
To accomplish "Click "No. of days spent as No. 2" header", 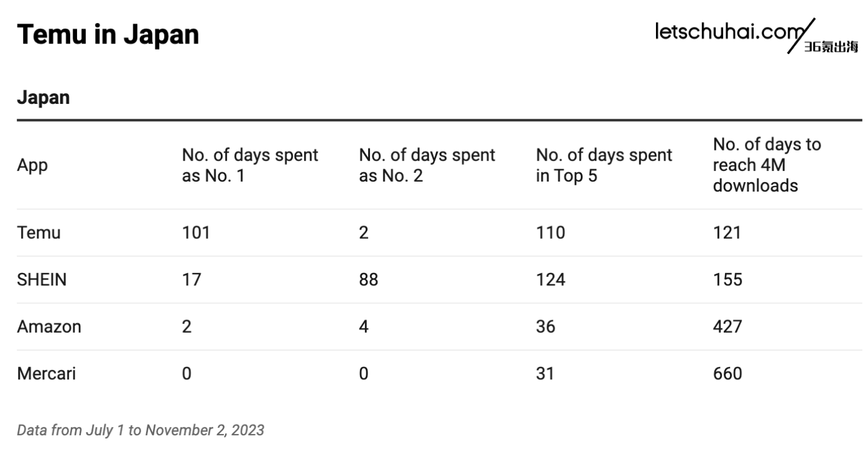I will click(427, 165).
